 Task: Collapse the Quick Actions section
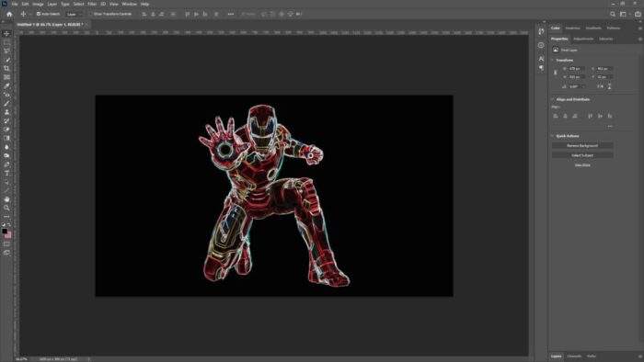(552, 136)
